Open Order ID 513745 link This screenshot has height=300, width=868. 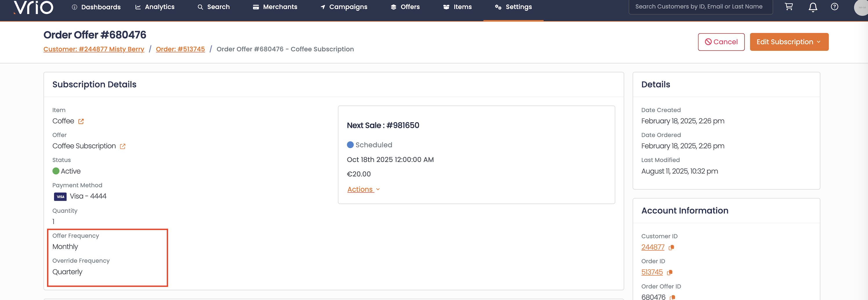(x=652, y=272)
